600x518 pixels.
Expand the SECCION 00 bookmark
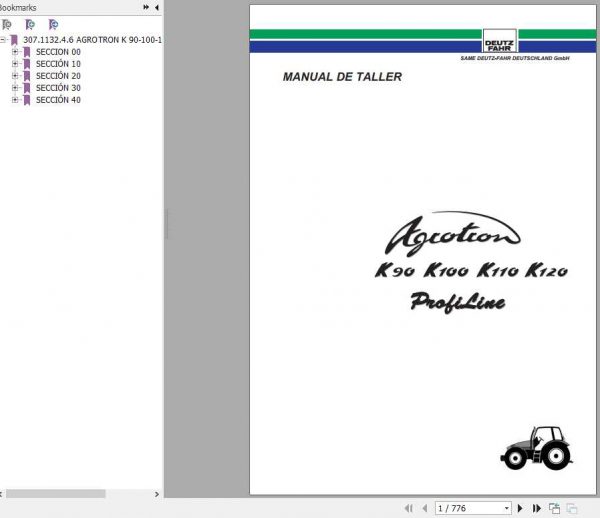[15, 52]
